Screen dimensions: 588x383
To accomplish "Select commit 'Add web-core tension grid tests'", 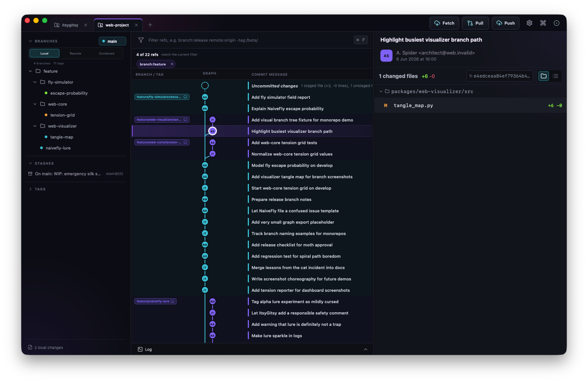I will click(x=252, y=143).
